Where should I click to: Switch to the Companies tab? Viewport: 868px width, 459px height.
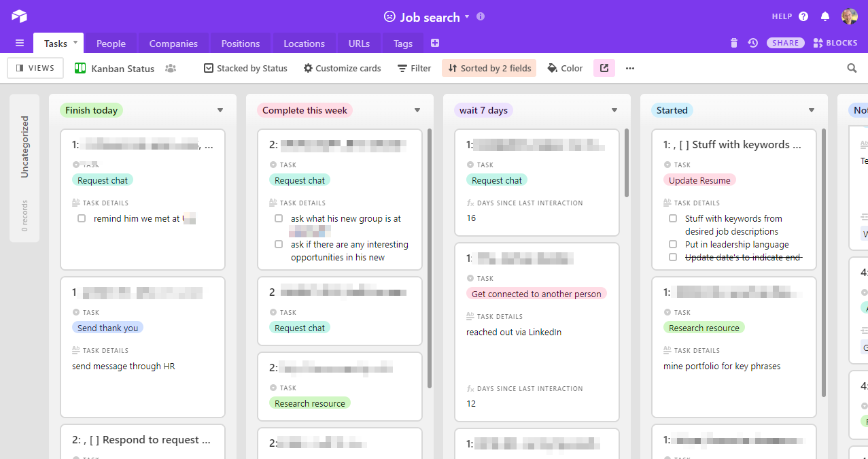click(x=173, y=44)
